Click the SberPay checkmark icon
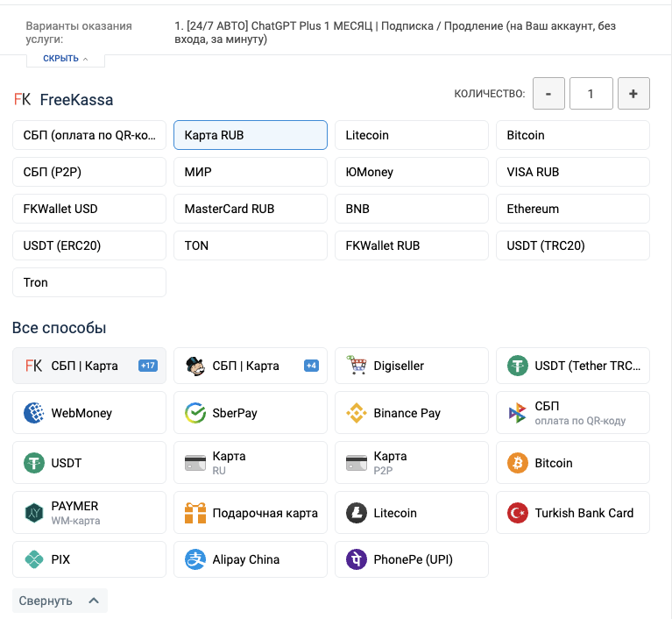Viewport: 672px width, 619px height. [195, 413]
